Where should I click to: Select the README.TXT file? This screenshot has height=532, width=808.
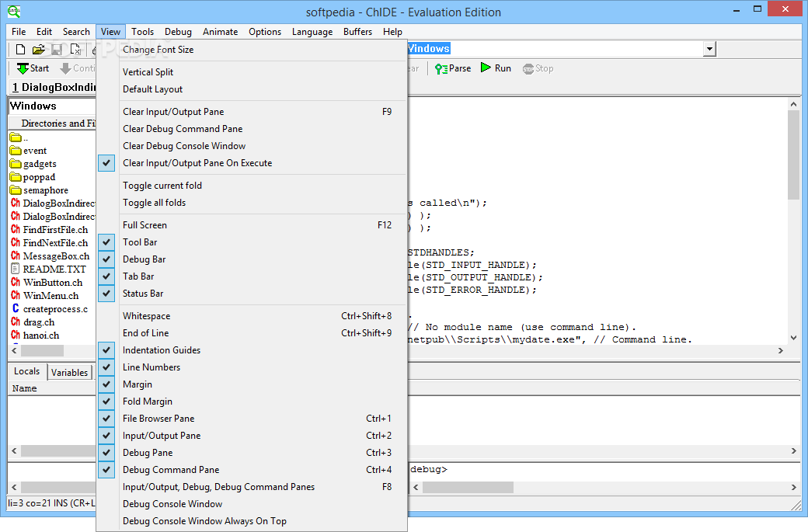48,269
